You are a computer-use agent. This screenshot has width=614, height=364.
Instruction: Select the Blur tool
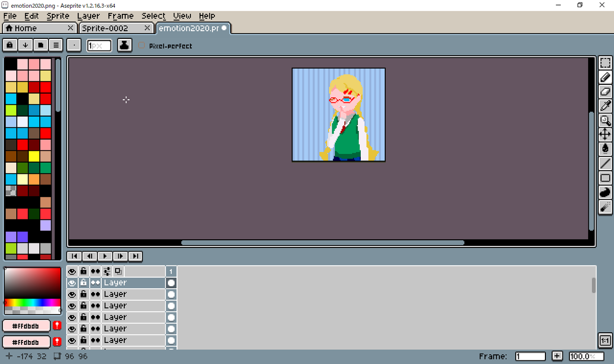605,207
